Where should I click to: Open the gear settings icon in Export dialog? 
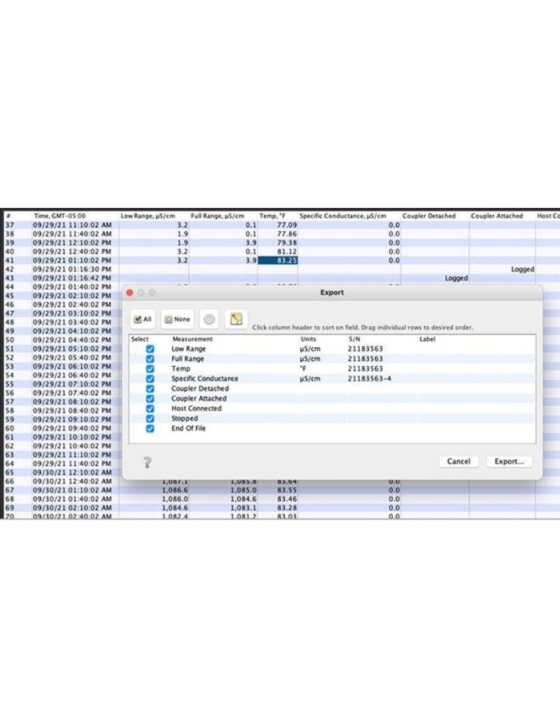pyautogui.click(x=209, y=319)
